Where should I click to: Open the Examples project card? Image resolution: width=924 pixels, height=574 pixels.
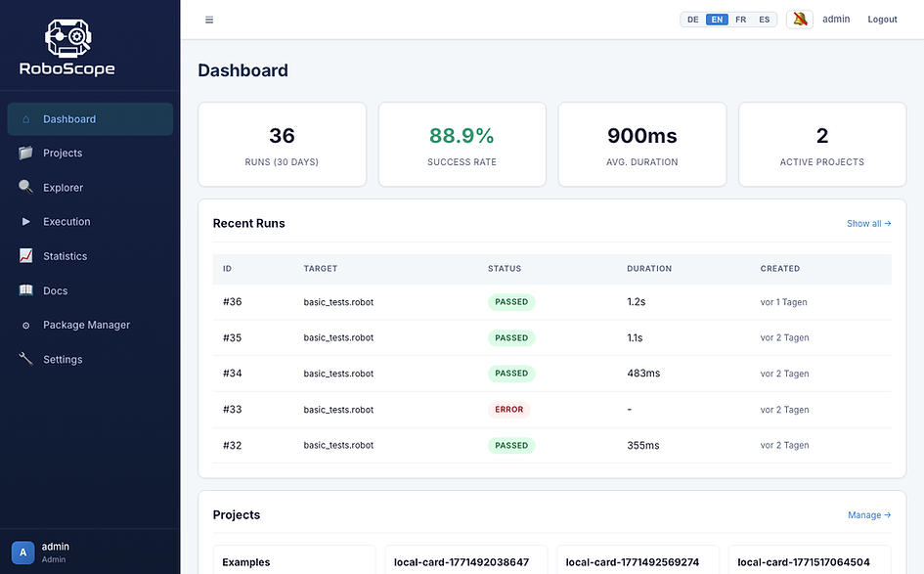pos(294,560)
